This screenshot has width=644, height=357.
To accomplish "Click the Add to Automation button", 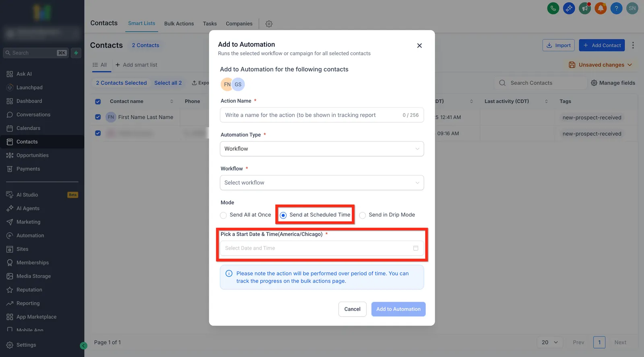I will tap(398, 309).
